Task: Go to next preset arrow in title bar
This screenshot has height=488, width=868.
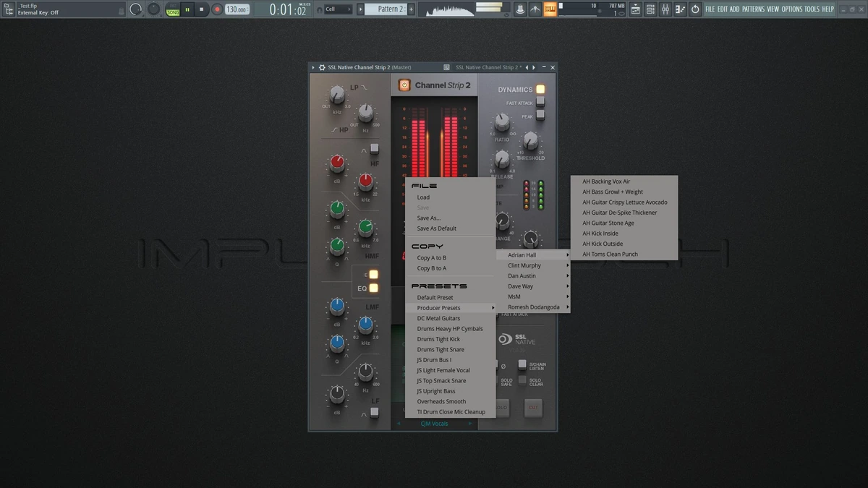Action: point(534,67)
